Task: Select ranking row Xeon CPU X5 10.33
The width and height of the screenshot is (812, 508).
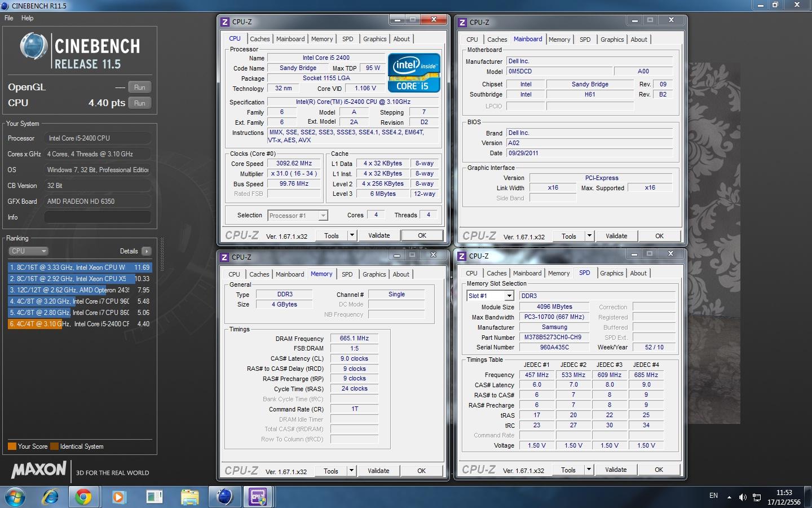Action: point(80,279)
